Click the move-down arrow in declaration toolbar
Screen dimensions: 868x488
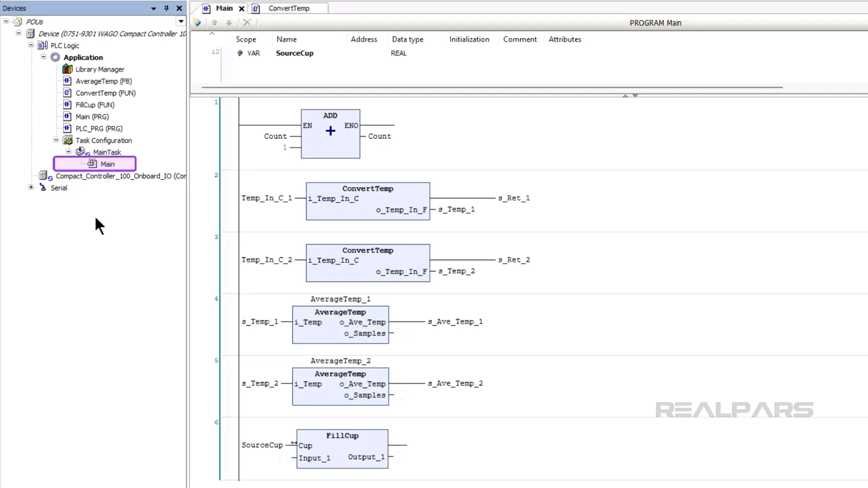(229, 23)
